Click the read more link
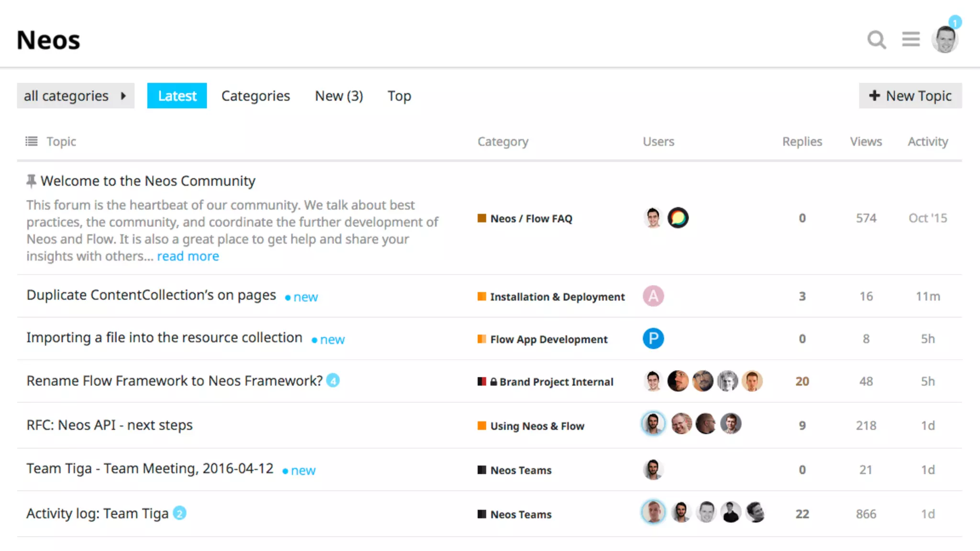Screen dimensions: 980x551 pyautogui.click(x=188, y=256)
